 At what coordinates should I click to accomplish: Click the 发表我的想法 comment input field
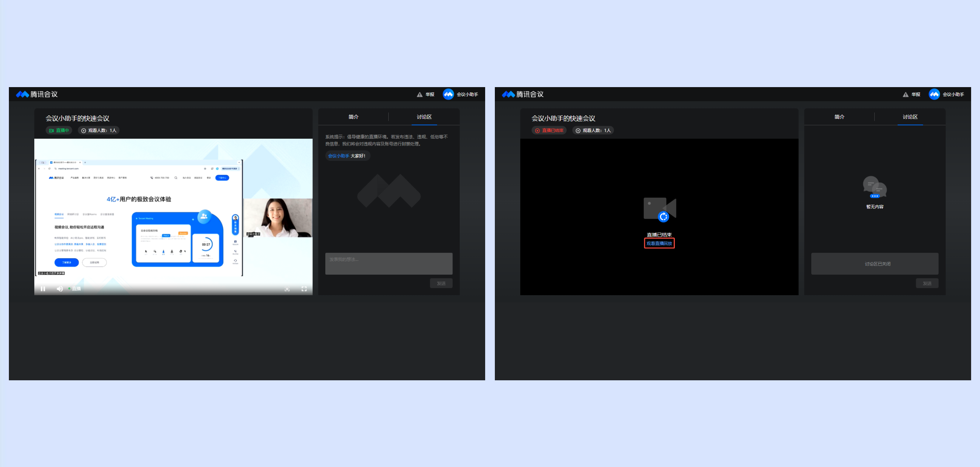[x=389, y=264]
